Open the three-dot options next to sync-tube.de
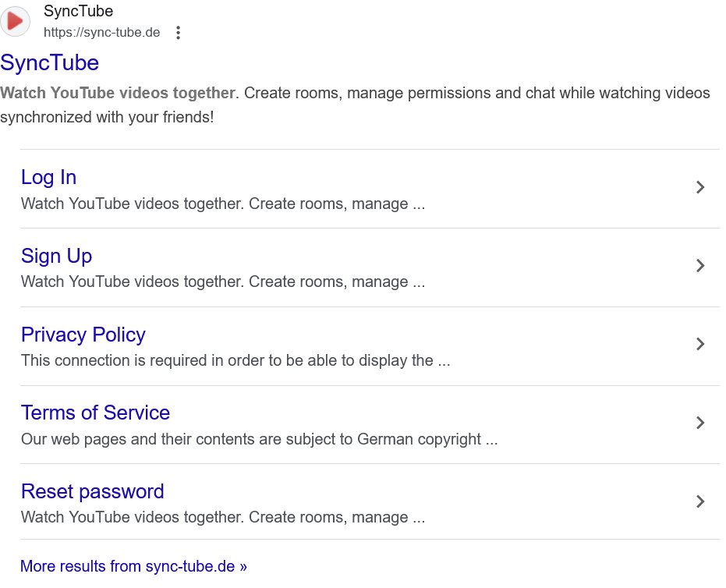 [x=179, y=33]
